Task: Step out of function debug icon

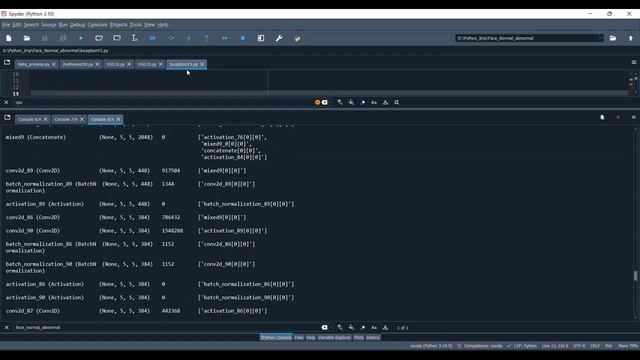Action: coord(207,38)
